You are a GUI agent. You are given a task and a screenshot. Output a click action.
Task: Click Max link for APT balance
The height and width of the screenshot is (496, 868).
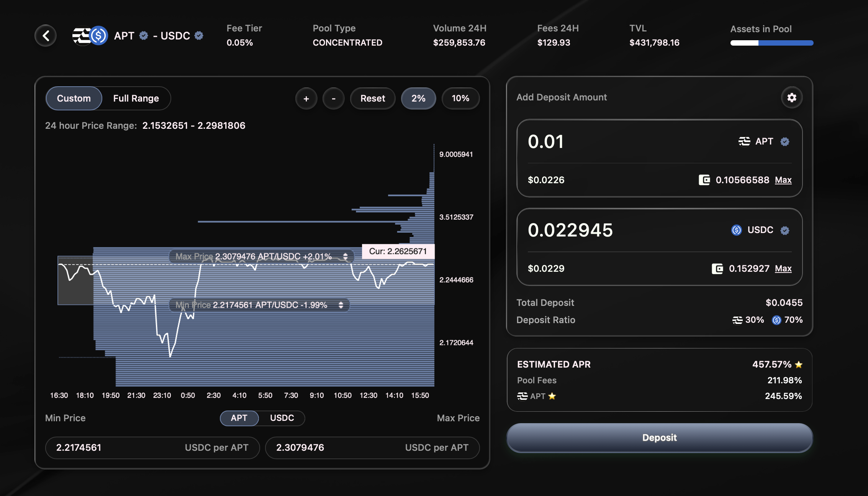coord(783,180)
